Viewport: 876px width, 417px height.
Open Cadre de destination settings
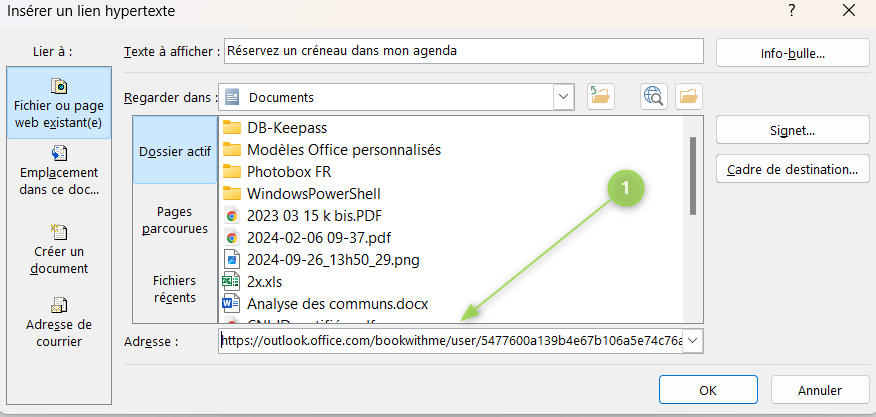(793, 170)
